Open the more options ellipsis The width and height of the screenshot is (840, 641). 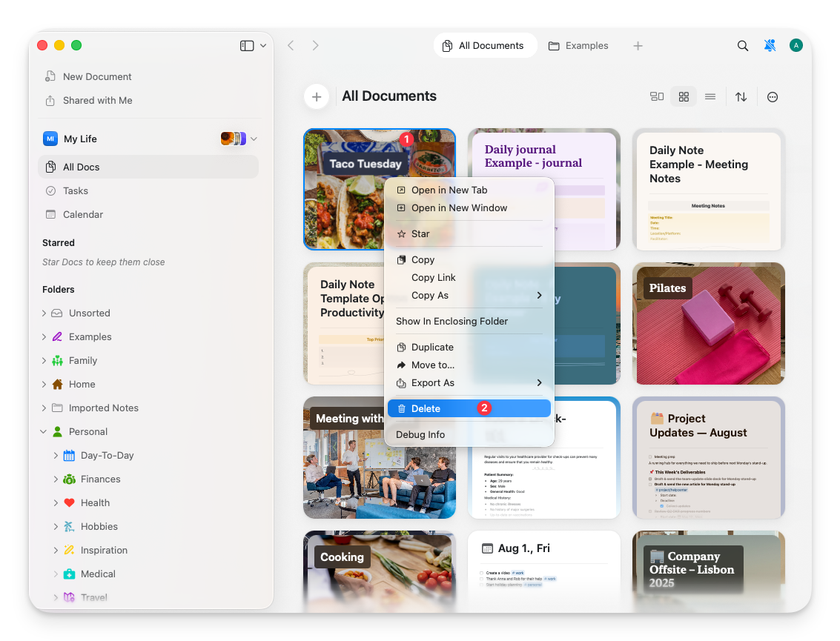(x=773, y=97)
